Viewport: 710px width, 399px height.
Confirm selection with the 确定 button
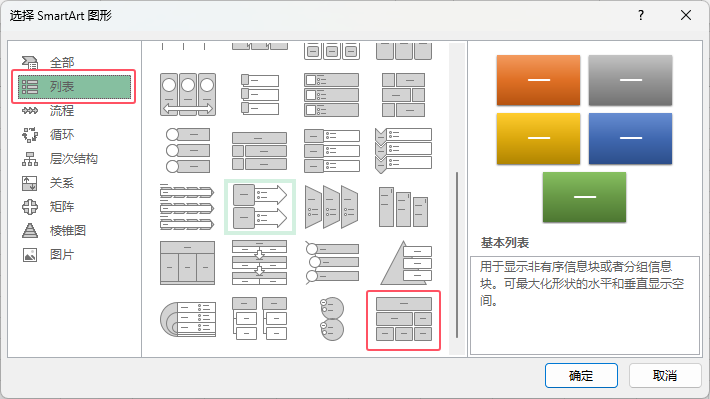pyautogui.click(x=581, y=375)
